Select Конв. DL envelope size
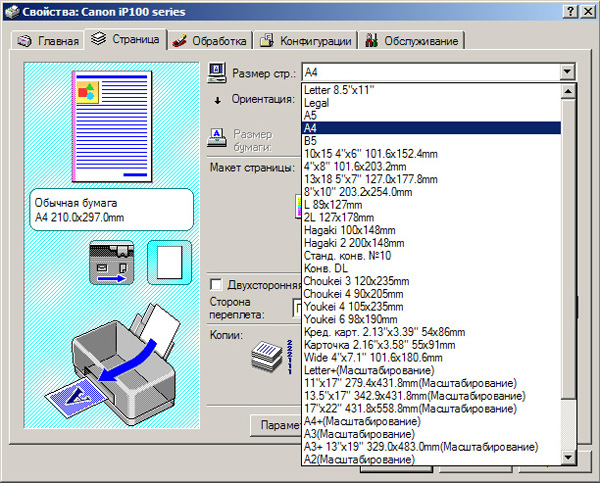 pos(431,268)
